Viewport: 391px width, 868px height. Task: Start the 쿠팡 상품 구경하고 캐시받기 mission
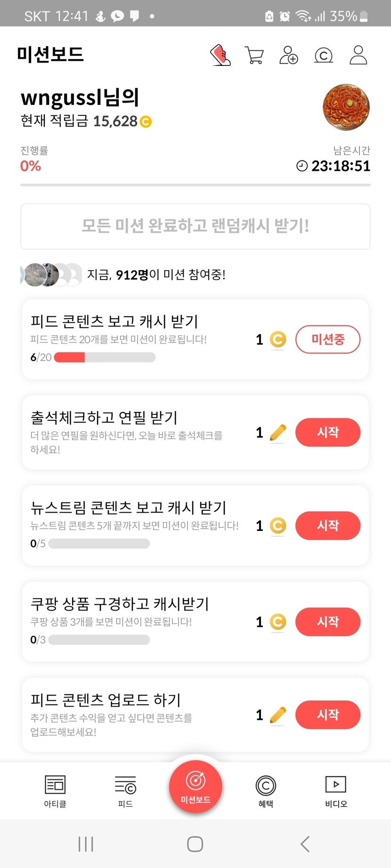[x=328, y=621]
